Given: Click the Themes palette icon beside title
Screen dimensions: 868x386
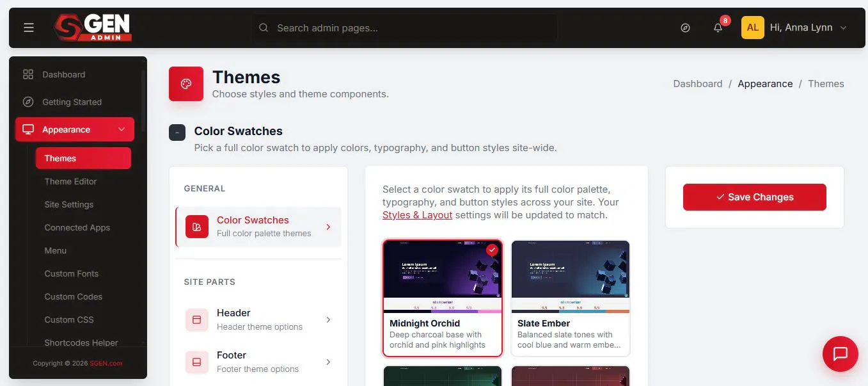Looking at the screenshot, I should (186, 84).
